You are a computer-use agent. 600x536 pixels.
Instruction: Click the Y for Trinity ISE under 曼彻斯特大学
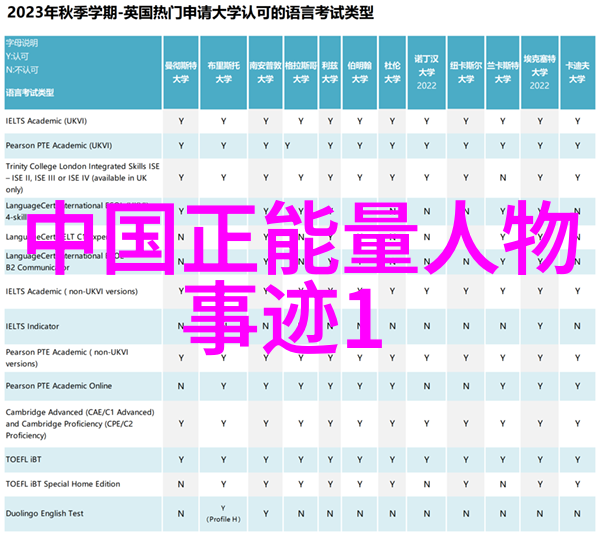click(x=181, y=178)
